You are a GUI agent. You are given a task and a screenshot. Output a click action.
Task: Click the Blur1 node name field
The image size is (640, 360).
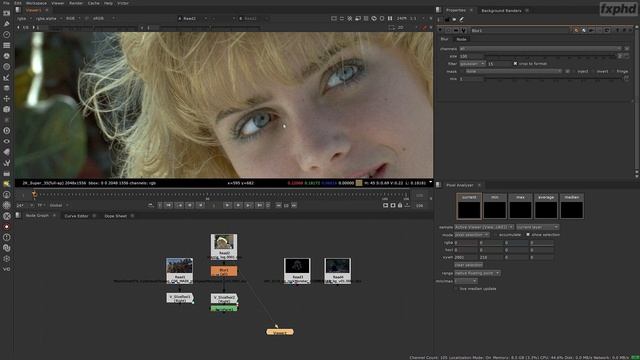coord(520,31)
